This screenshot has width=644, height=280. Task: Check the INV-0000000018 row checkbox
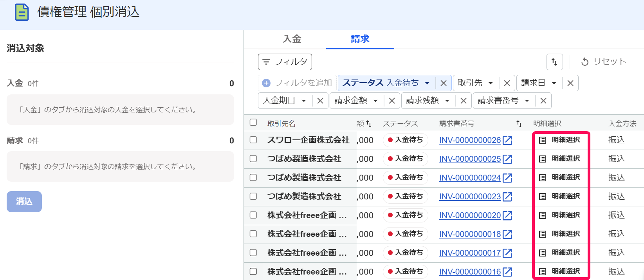click(253, 234)
